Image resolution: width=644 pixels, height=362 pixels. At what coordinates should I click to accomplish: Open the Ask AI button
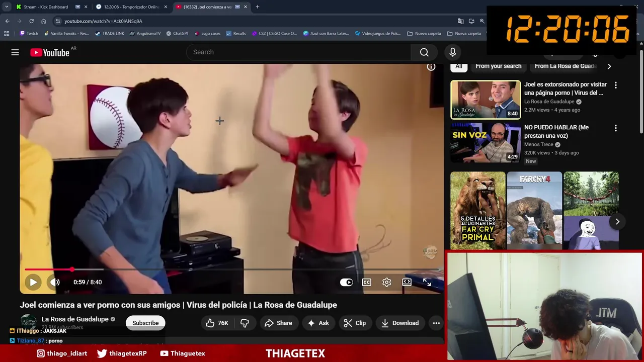click(x=318, y=323)
